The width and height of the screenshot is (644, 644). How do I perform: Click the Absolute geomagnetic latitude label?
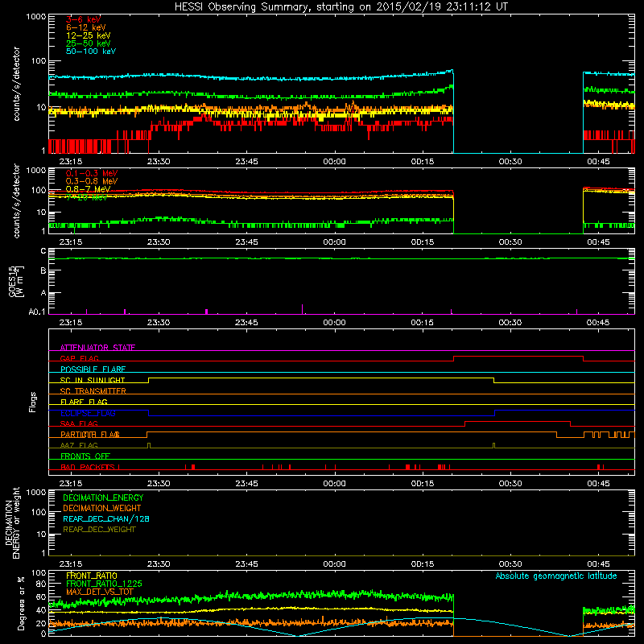[556, 576]
